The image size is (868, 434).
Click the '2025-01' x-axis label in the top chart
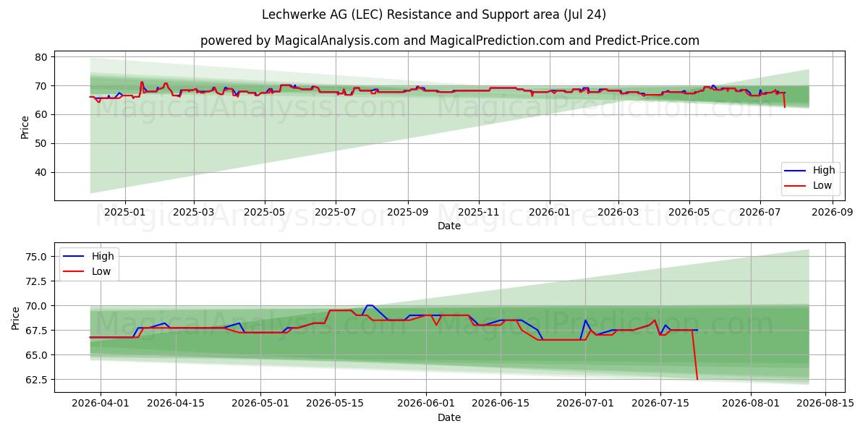click(x=125, y=213)
